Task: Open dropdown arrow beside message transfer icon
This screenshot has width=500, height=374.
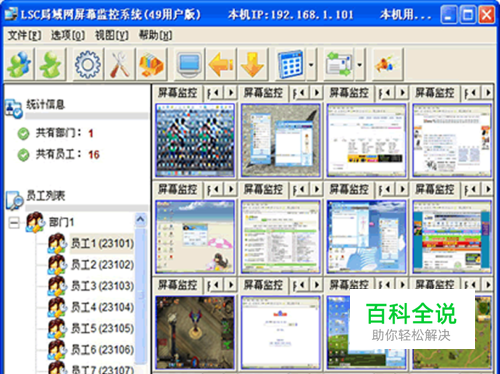Action: (x=360, y=64)
